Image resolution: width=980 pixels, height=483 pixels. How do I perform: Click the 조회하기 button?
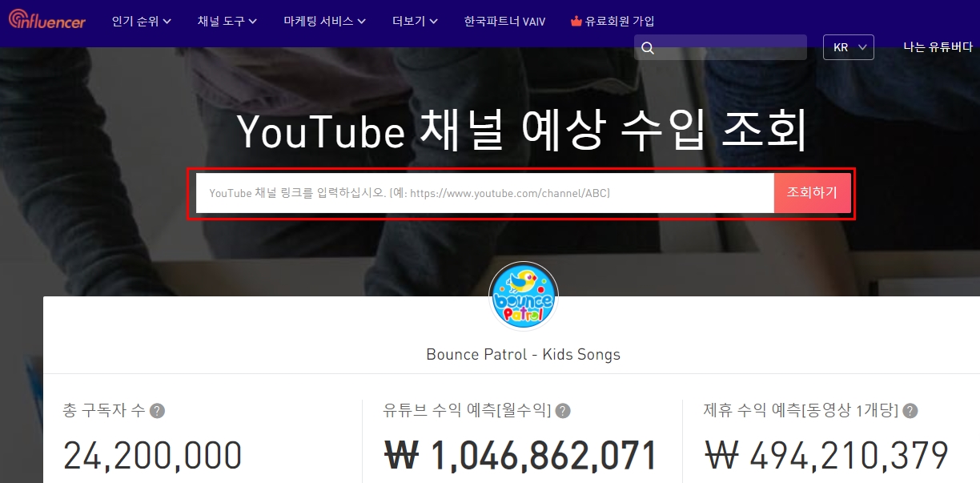click(x=812, y=193)
